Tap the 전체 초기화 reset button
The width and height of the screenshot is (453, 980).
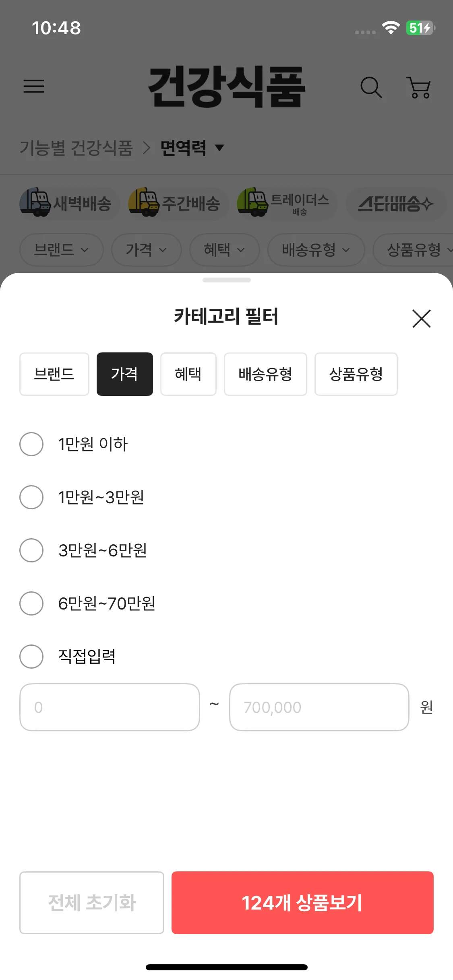click(92, 902)
